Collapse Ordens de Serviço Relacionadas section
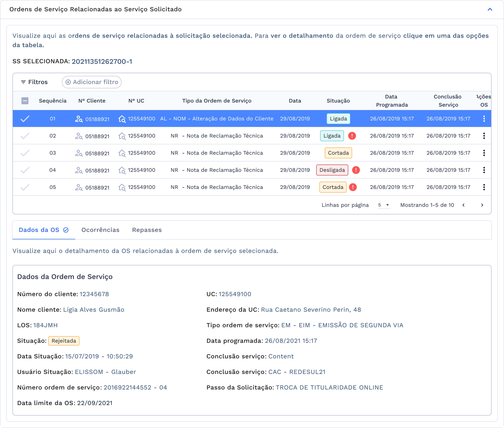The width and height of the screenshot is (504, 428). click(490, 9)
